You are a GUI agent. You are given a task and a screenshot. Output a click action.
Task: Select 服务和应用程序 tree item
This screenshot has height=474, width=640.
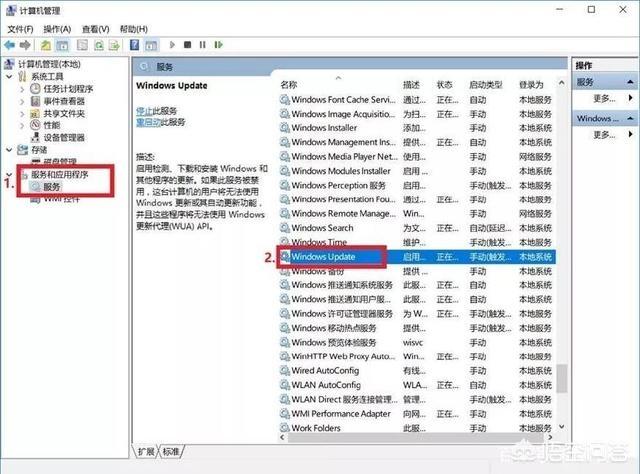(x=60, y=175)
